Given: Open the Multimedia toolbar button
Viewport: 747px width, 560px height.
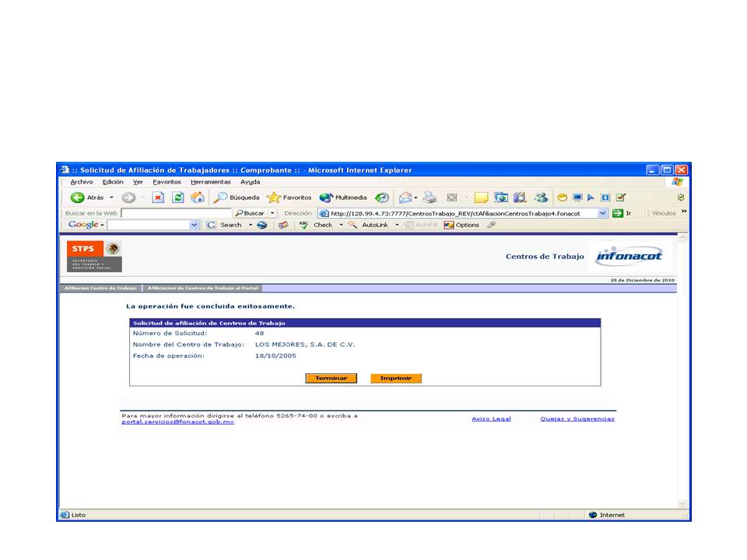Looking at the screenshot, I should [x=343, y=198].
